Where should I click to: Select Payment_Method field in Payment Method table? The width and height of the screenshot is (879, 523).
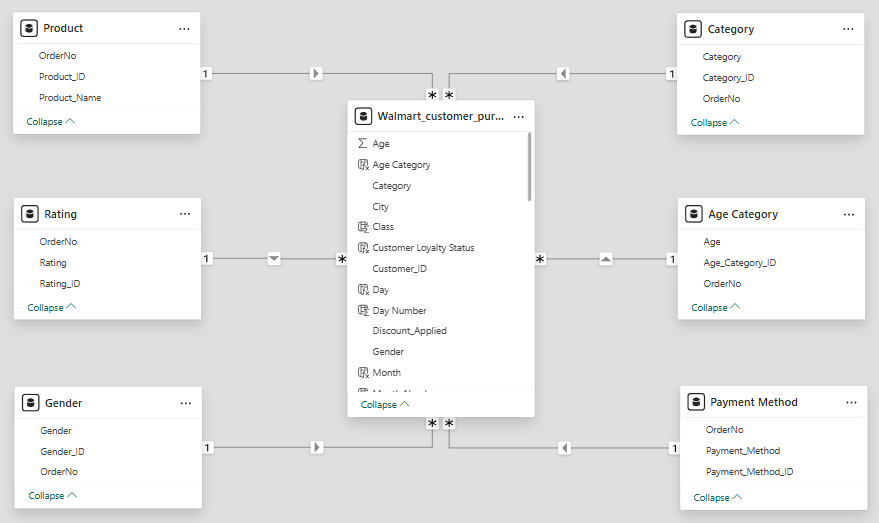[743, 451]
